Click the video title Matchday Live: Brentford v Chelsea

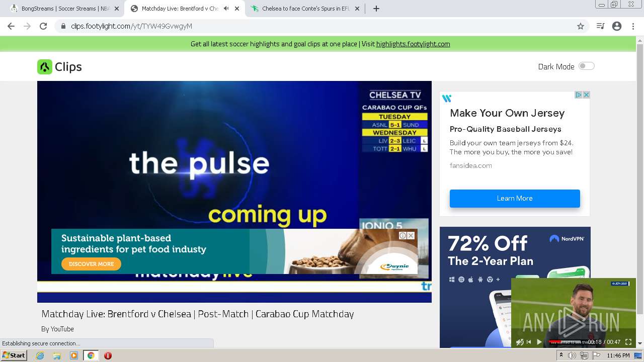(x=198, y=314)
